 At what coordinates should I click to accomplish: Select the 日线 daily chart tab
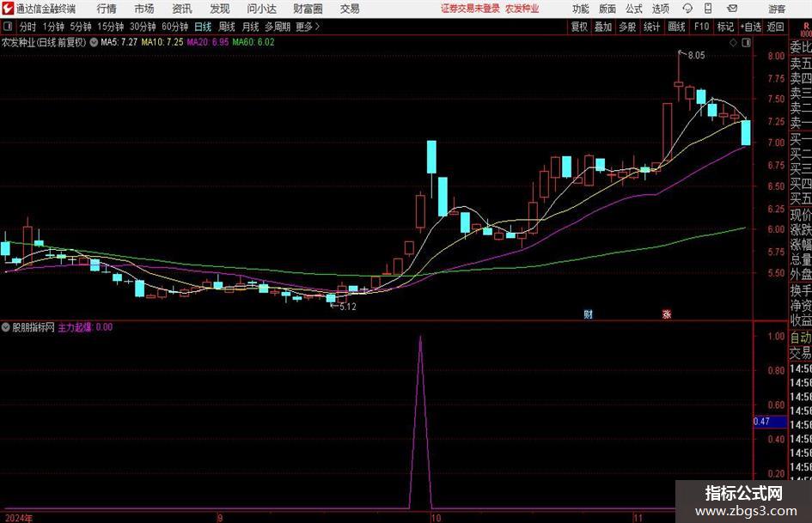pos(203,27)
